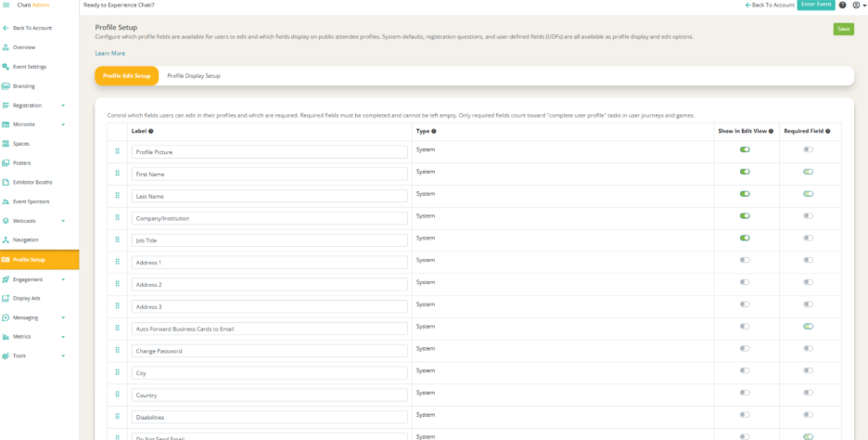Click the green Save button
The image size is (868, 440).
pos(843,29)
